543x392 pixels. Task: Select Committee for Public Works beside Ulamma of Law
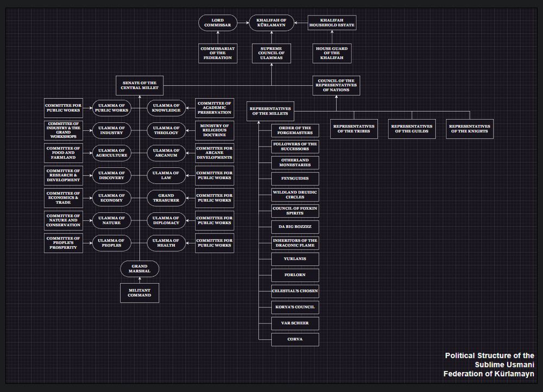pos(214,175)
